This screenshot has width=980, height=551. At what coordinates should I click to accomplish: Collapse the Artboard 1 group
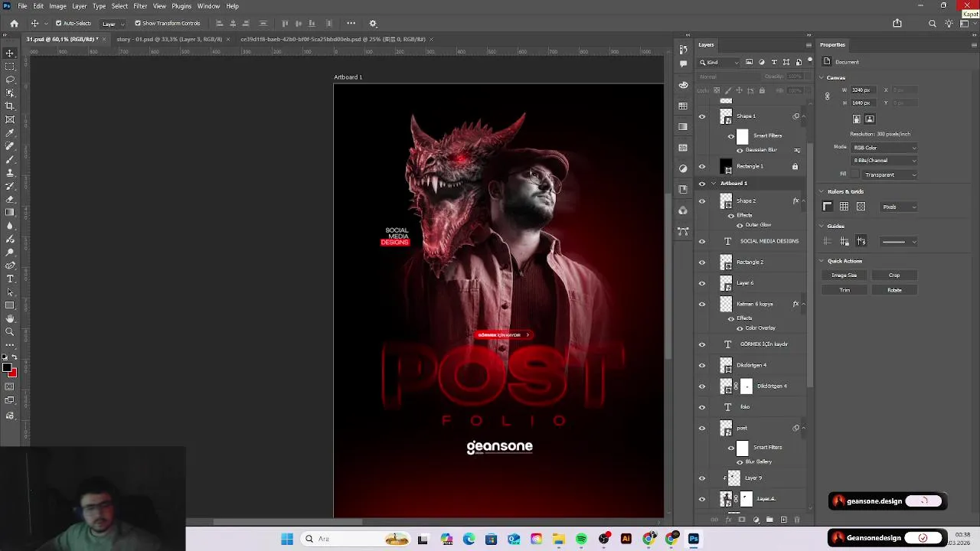(x=714, y=184)
